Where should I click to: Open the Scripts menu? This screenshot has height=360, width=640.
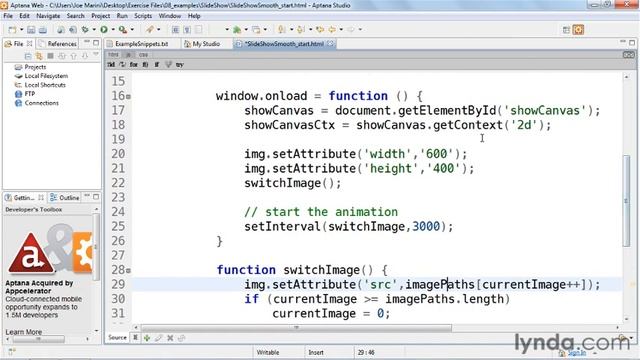[x=143, y=16]
